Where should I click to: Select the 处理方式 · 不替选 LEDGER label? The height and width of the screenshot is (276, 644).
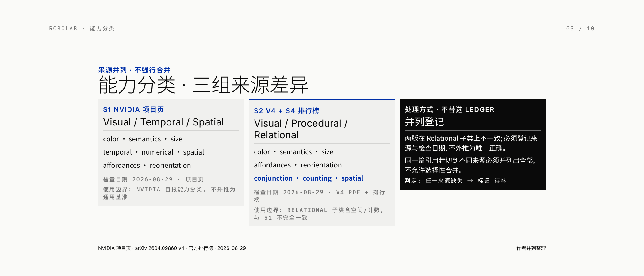click(x=450, y=109)
